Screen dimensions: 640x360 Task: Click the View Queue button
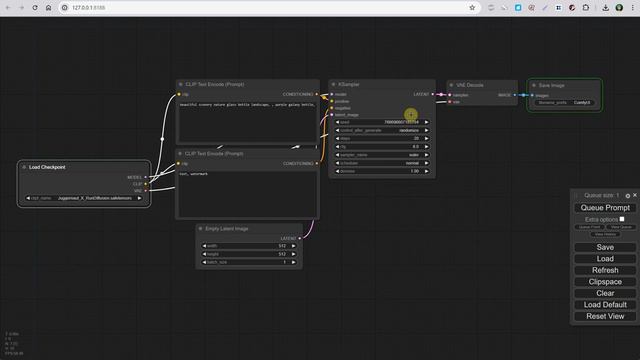[x=621, y=227]
